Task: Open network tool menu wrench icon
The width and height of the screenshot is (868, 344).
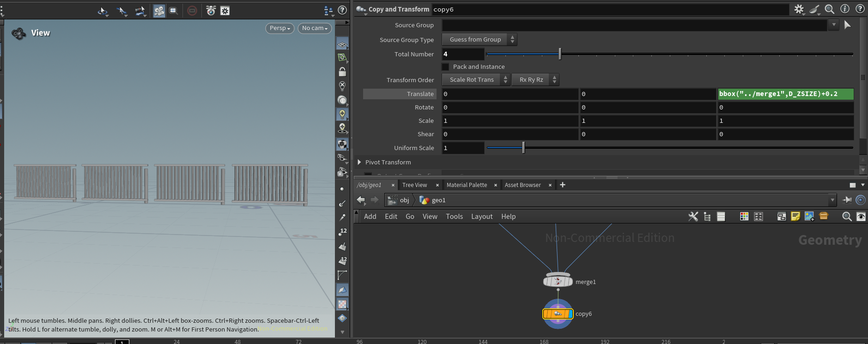Action: 693,217
